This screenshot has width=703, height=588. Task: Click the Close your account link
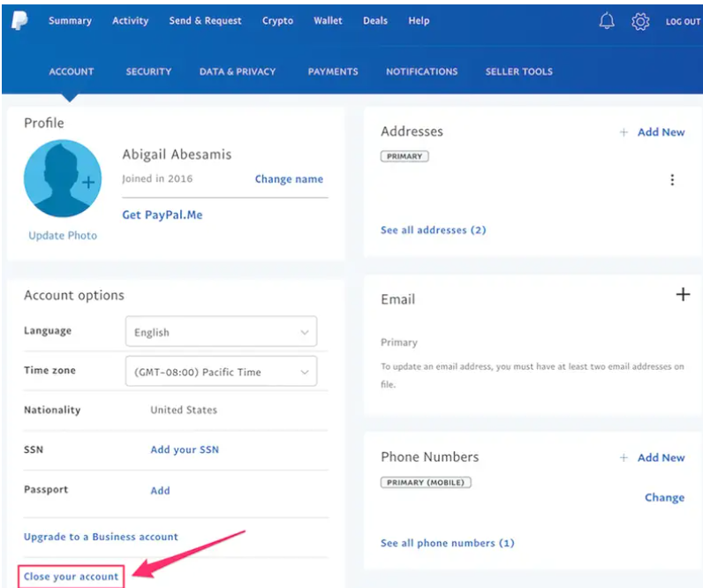(x=71, y=577)
